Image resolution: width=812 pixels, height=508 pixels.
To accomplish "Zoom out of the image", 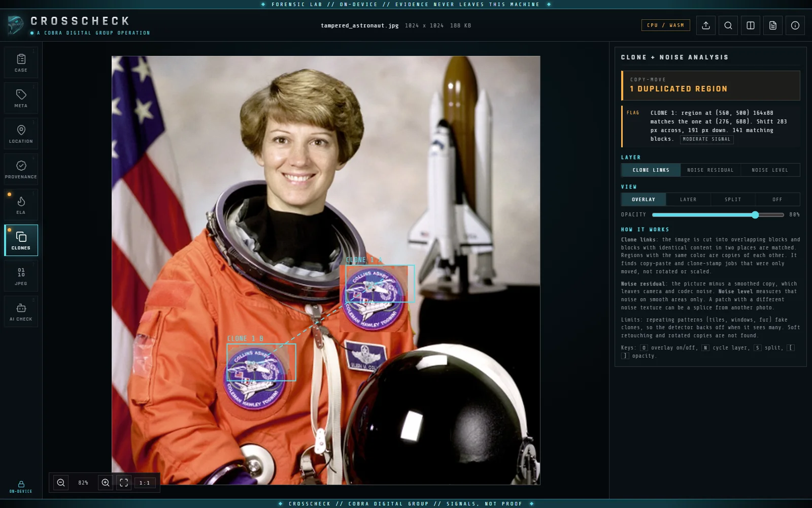I will (x=61, y=483).
